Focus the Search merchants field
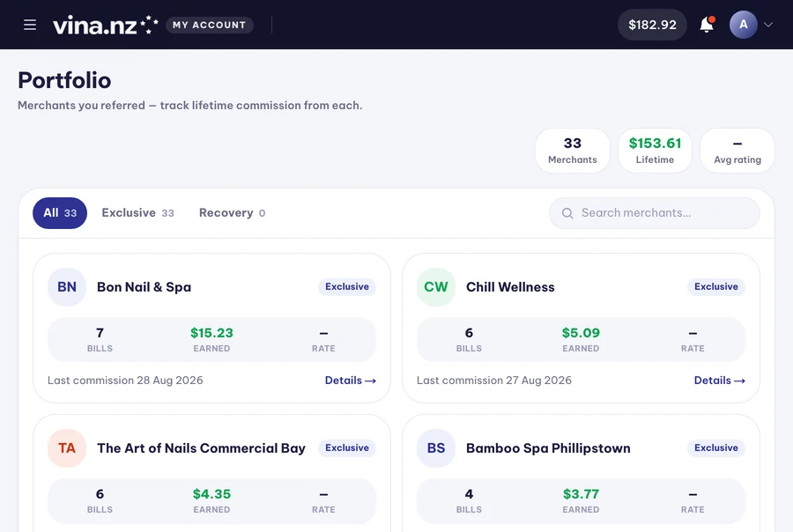The image size is (793, 532). [x=654, y=213]
